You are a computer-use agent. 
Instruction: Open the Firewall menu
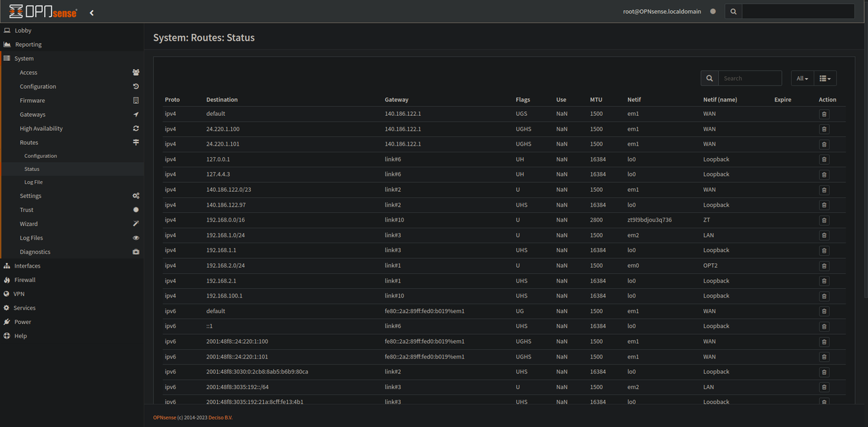[x=72, y=280]
